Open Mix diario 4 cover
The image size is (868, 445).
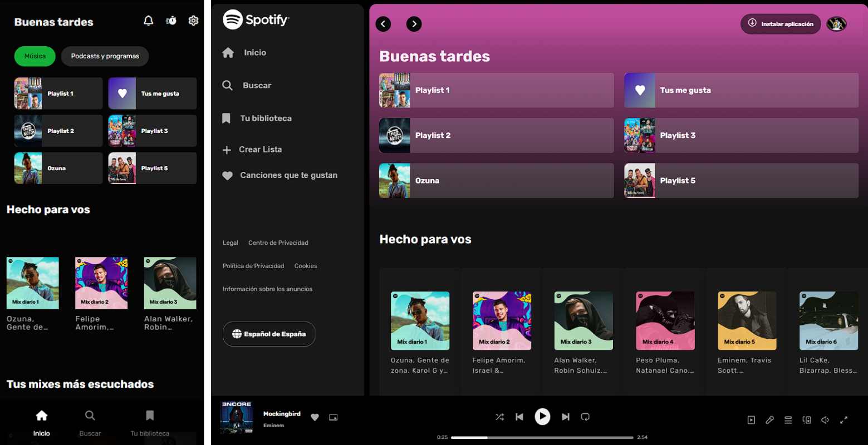click(665, 321)
